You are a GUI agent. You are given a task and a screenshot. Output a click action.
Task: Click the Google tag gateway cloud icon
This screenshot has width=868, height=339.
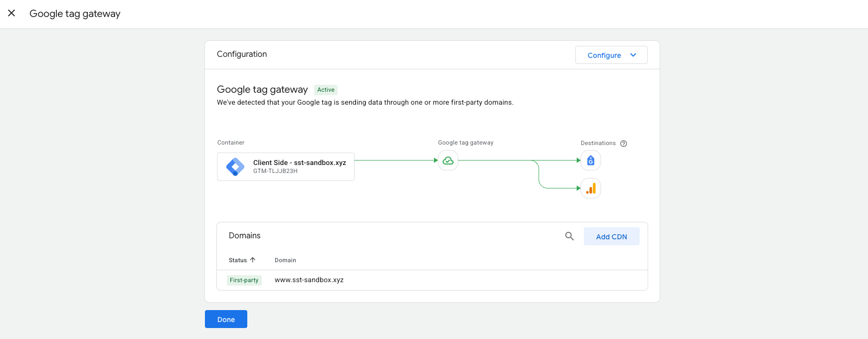coord(448,161)
